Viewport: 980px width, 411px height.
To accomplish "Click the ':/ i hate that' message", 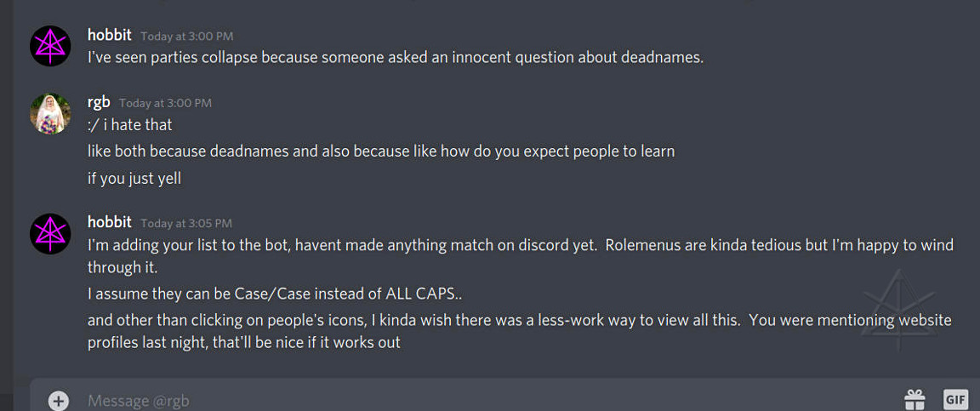I will 130,124.
